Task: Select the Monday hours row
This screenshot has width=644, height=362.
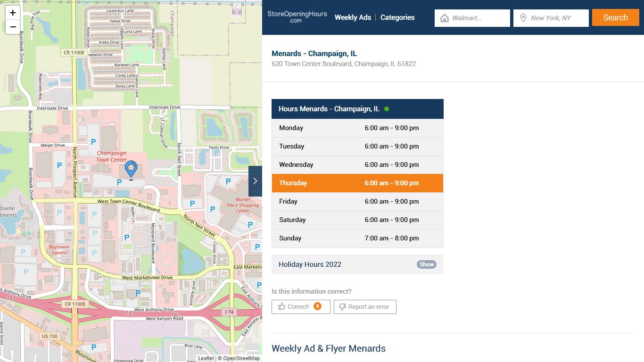Action: tap(357, 128)
